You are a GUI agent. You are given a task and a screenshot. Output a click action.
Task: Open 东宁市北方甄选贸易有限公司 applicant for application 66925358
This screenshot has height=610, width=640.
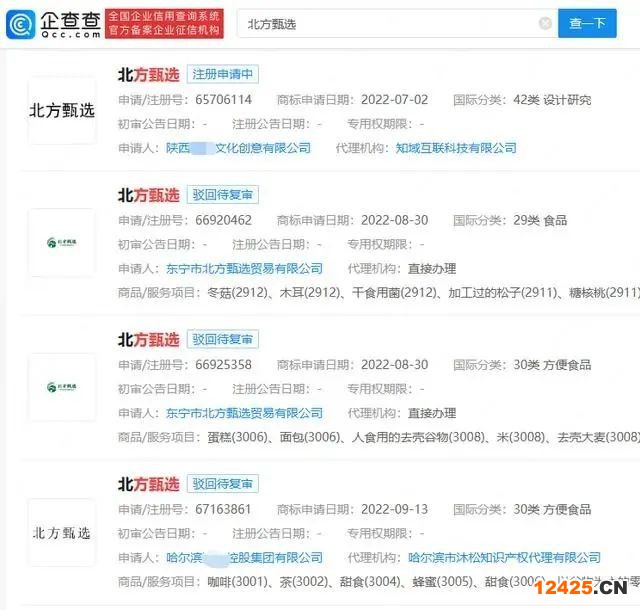click(244, 413)
